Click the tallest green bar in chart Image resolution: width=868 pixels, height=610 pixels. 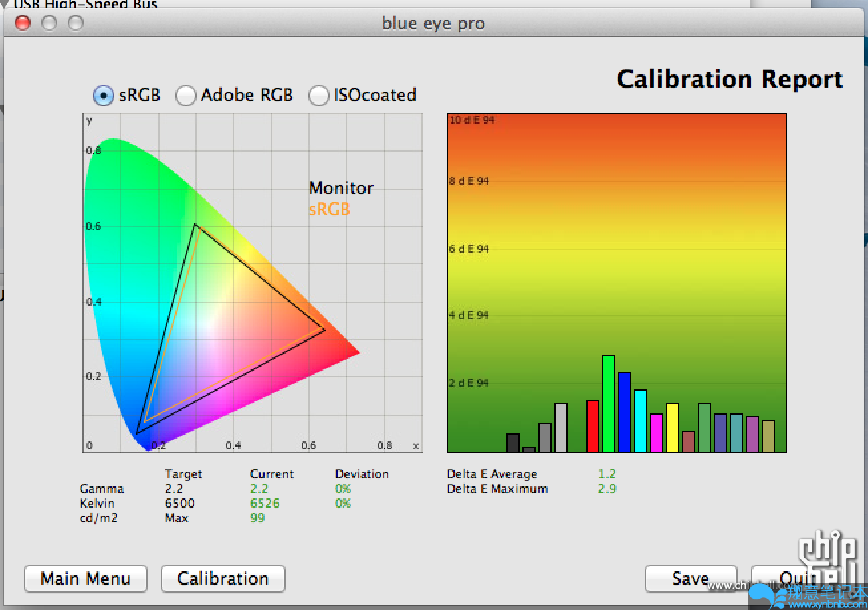point(609,404)
